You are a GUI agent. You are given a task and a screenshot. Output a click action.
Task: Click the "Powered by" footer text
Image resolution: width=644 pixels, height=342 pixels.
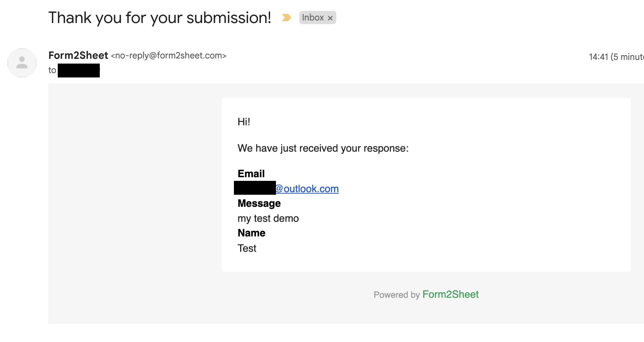397,295
